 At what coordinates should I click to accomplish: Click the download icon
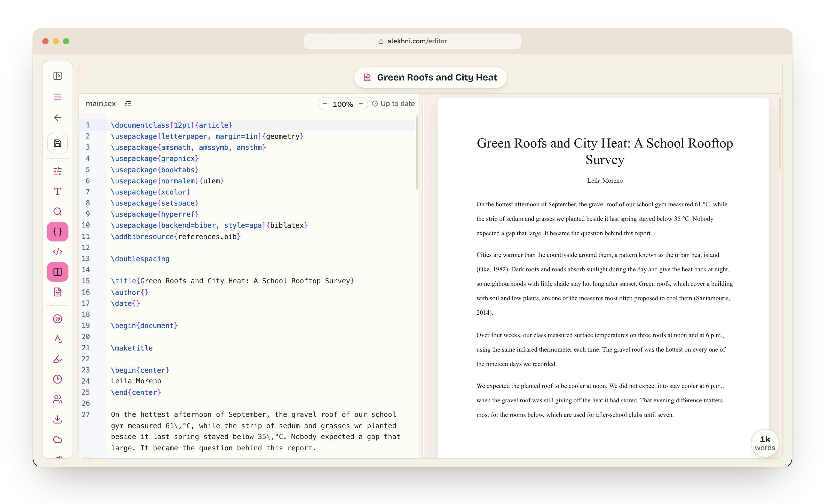[58, 419]
